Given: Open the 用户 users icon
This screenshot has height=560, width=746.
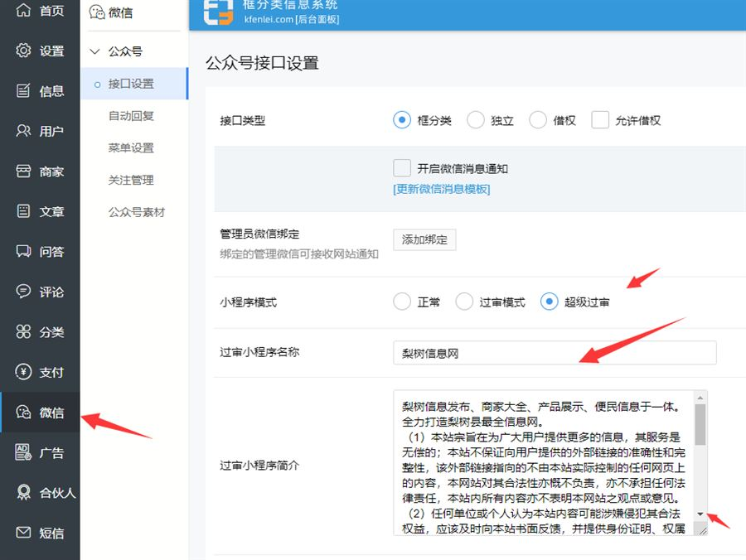Looking at the screenshot, I should coord(23,131).
